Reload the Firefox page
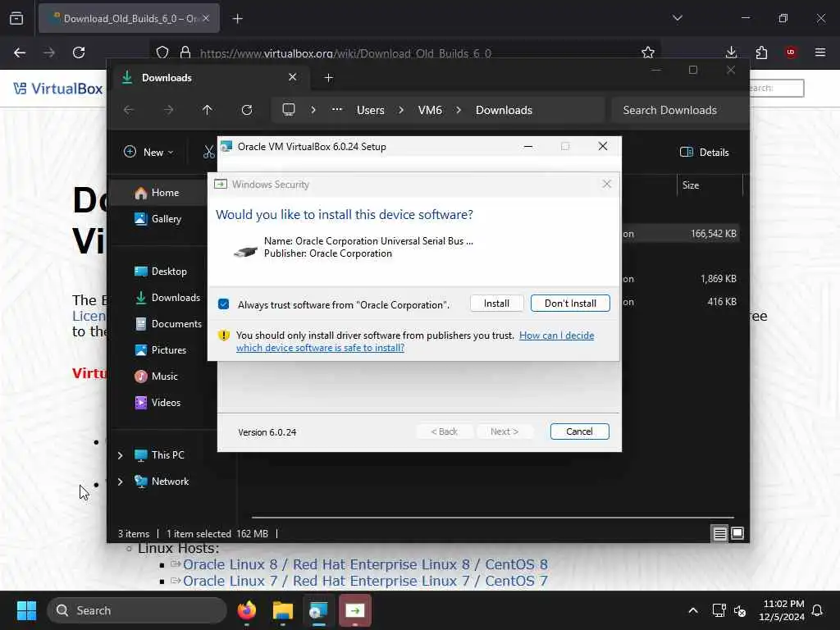 79,52
